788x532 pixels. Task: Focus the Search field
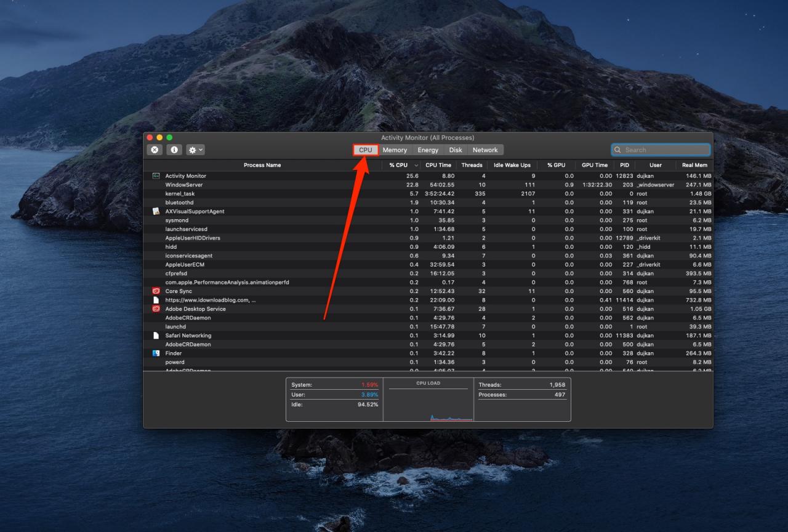[x=661, y=150]
